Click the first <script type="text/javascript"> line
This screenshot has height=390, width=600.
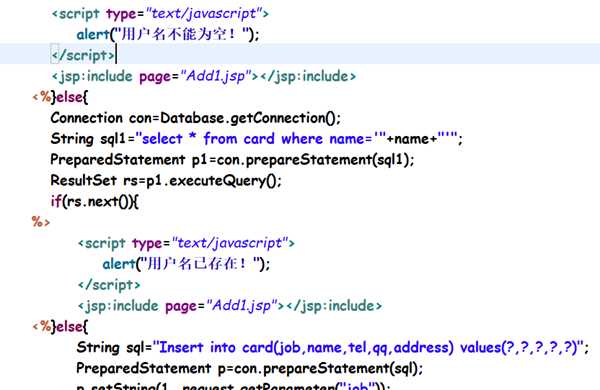[x=160, y=14]
